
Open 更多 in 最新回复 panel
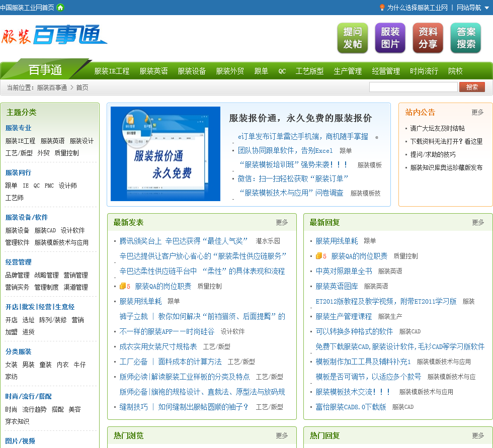pyautogui.click(x=478, y=222)
